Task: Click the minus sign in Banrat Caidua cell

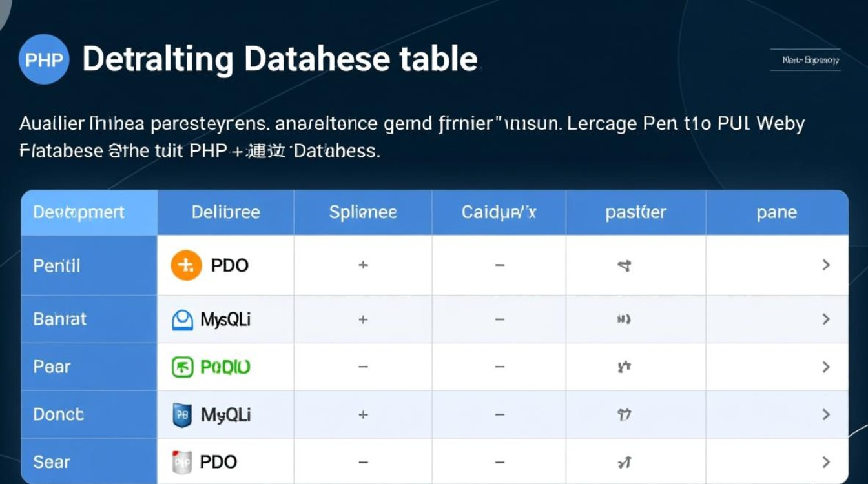Action: pyautogui.click(x=499, y=319)
